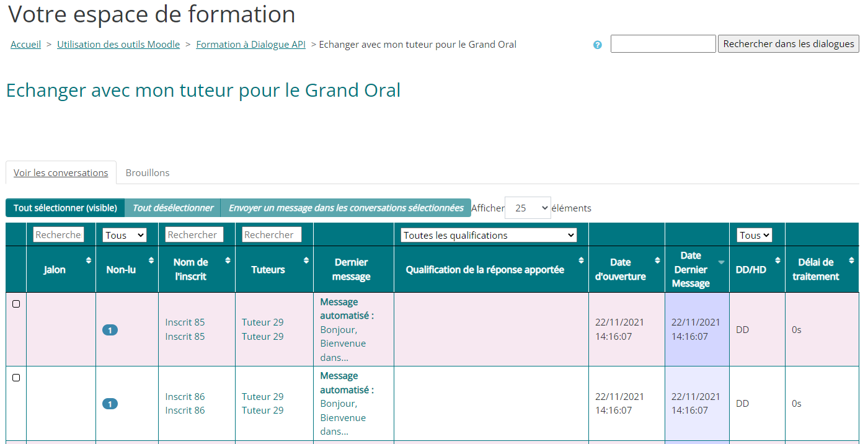The width and height of the screenshot is (868, 444).
Task: Sort by Tuteurs column arrows
Action: (306, 260)
